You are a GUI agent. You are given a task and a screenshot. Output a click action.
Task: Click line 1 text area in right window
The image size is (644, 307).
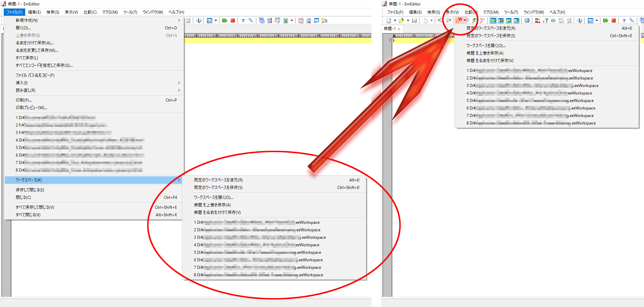[424, 40]
